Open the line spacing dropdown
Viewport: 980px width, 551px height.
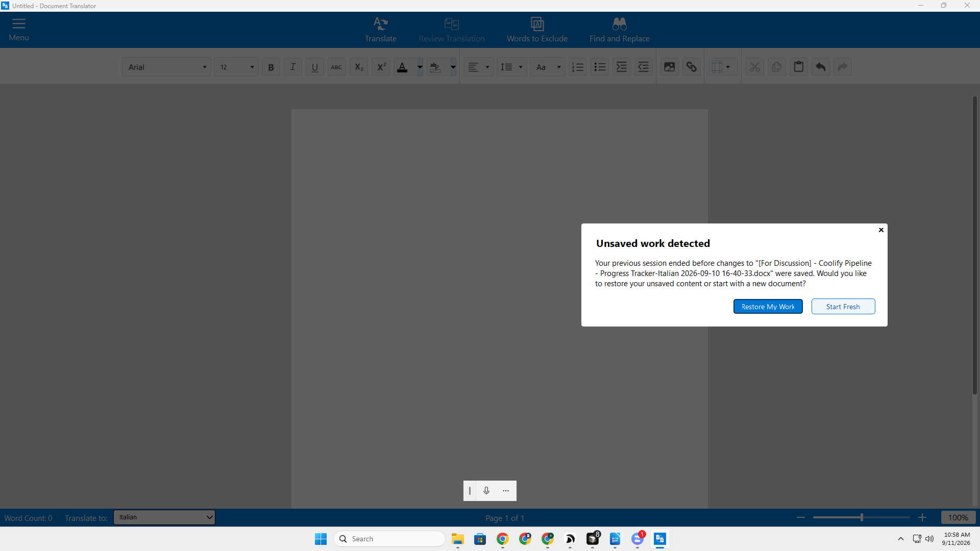(x=512, y=67)
